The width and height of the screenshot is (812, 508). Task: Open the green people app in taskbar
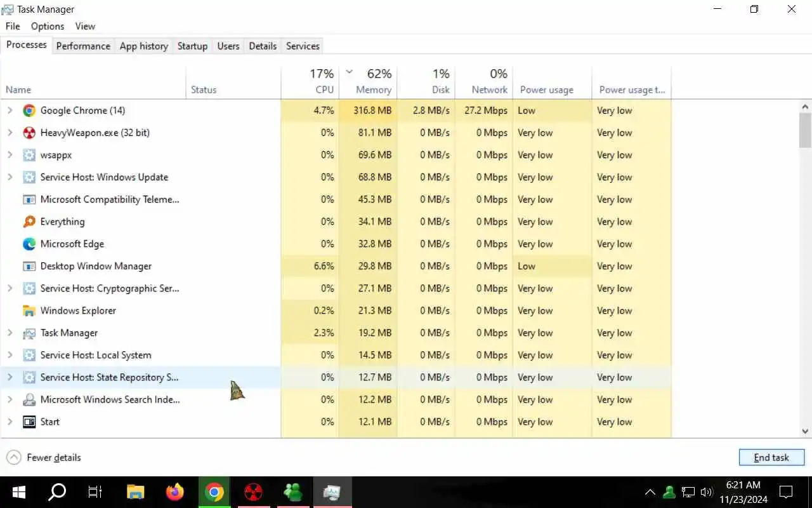coord(293,492)
